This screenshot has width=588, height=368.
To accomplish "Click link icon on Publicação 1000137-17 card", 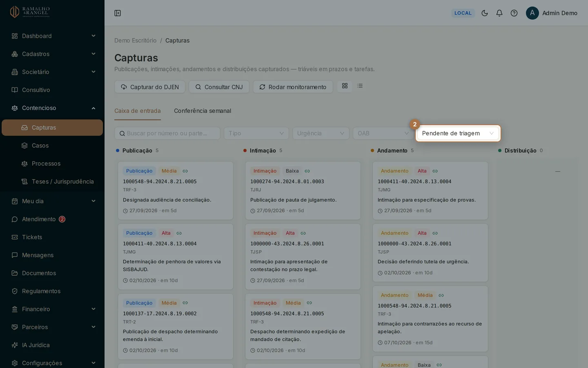I will [x=185, y=303].
